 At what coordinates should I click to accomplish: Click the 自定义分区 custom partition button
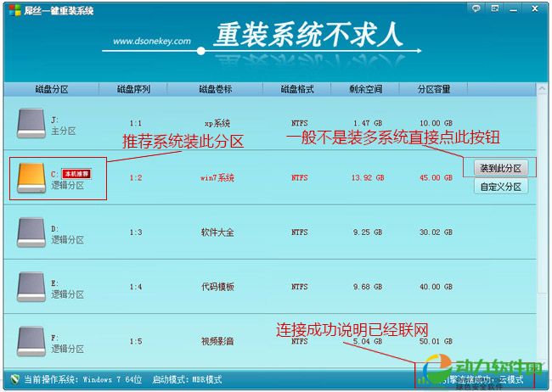500,187
